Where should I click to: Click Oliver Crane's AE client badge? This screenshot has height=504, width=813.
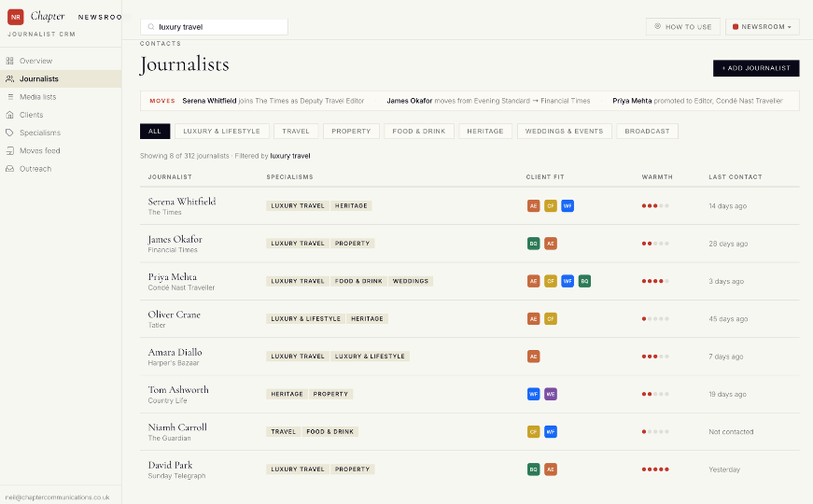coord(534,319)
